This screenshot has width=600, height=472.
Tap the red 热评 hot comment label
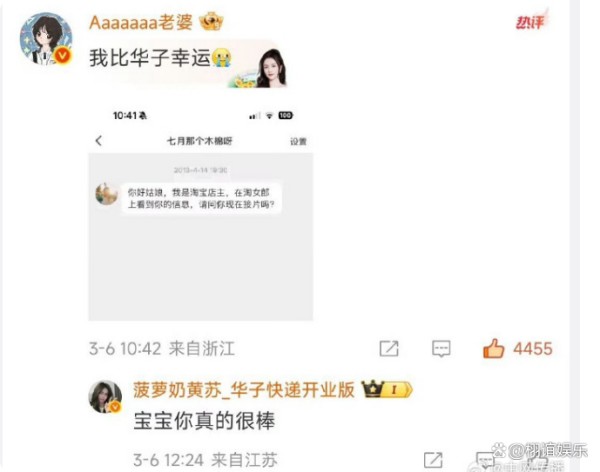[x=531, y=21]
